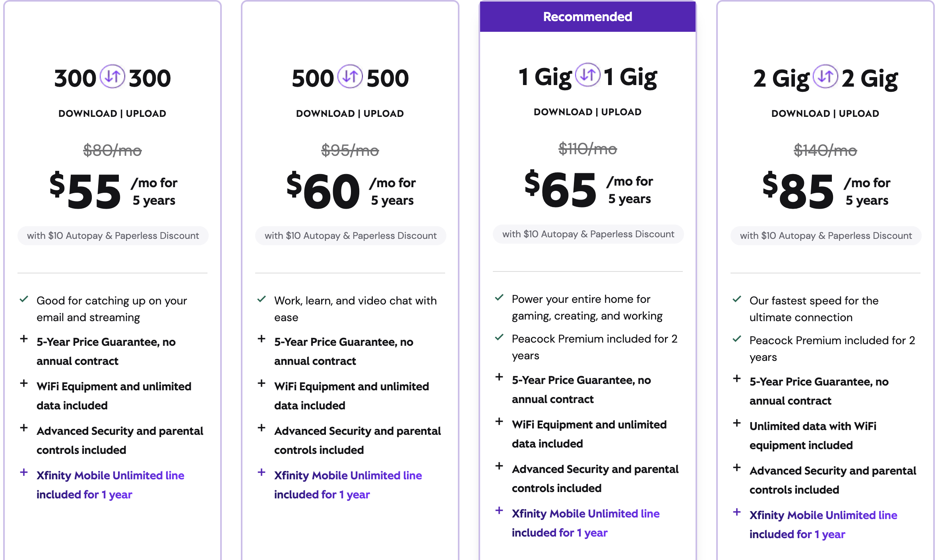This screenshot has width=936, height=560.
Task: Click checkmark beside 'Our fastest speed' in 2 Gig plan
Action: click(737, 299)
